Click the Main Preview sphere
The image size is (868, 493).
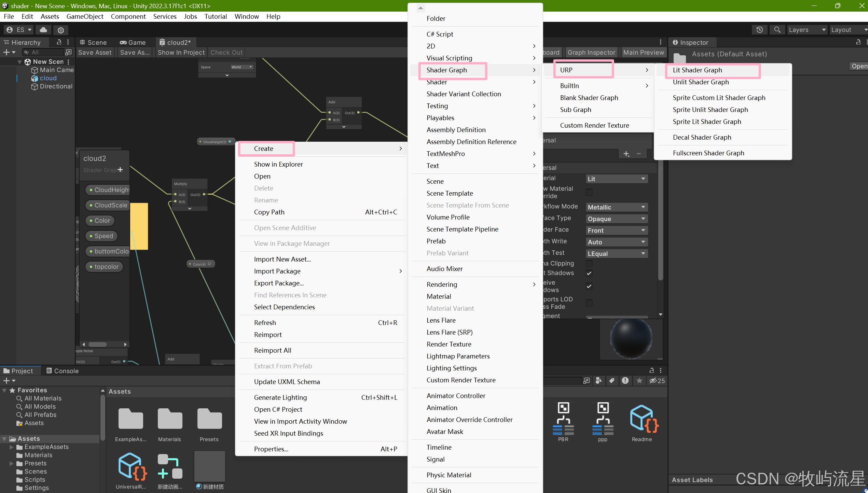631,338
